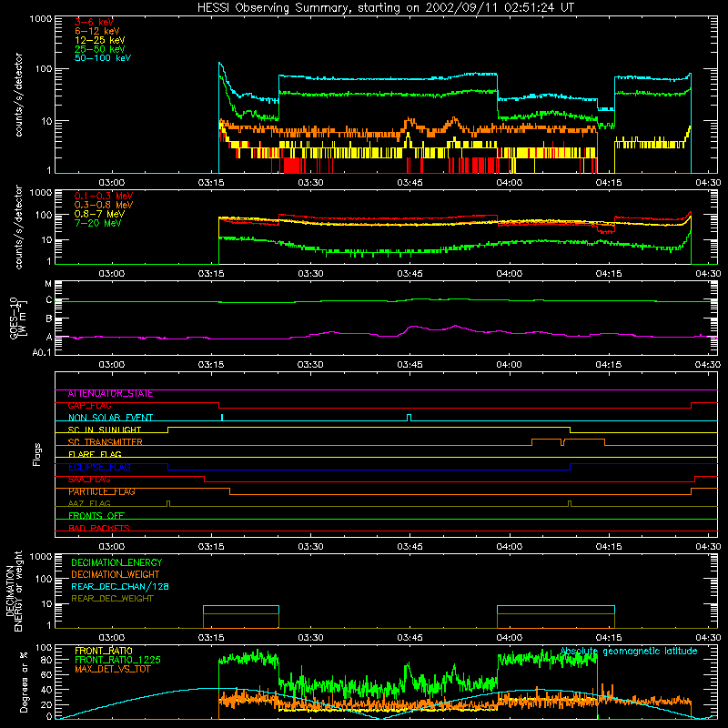
Task: Select the DECIMATION_ENERGY legend label
Action: [x=116, y=562]
